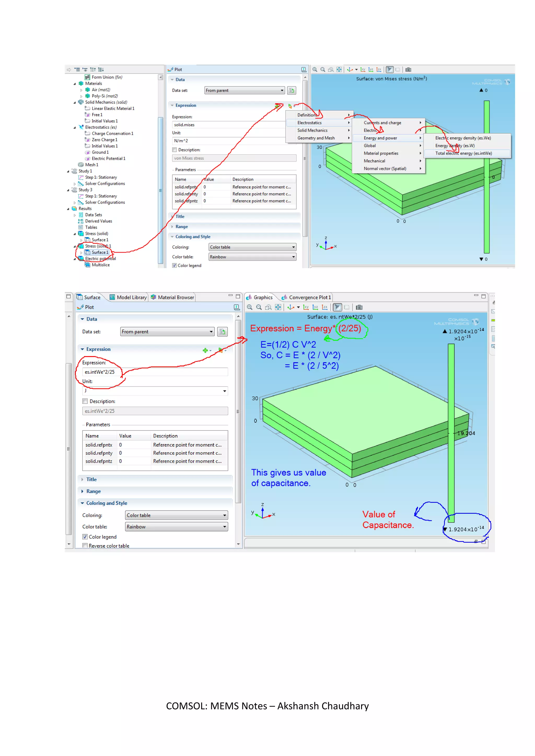Switch to xy view in lower Graphics toolbar
The height and width of the screenshot is (756, 535).
tap(306, 307)
